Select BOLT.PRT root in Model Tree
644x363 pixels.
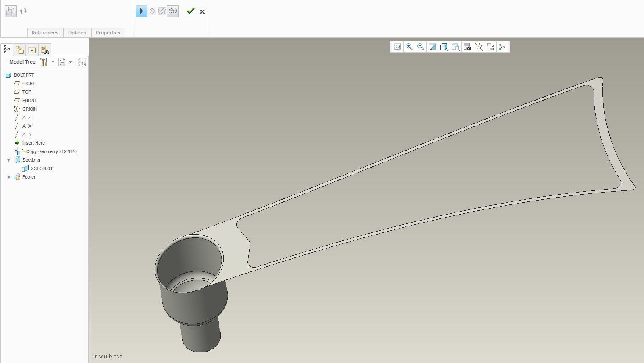click(24, 75)
